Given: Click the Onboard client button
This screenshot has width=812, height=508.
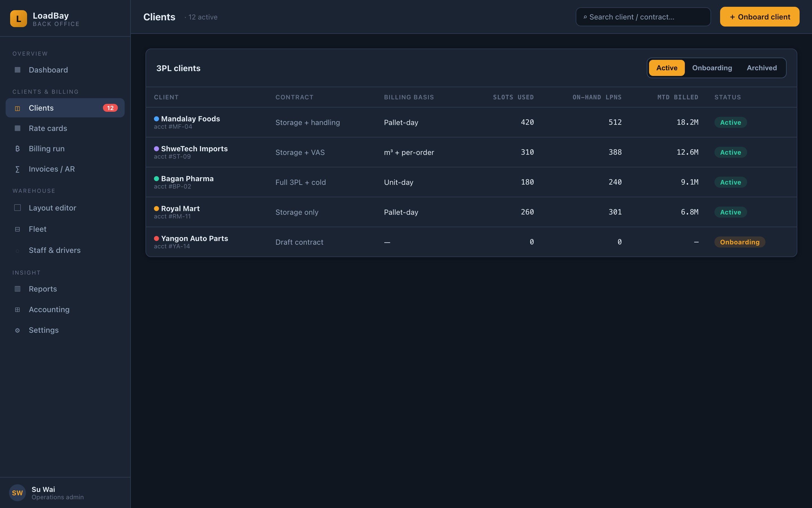Looking at the screenshot, I should [x=760, y=17].
